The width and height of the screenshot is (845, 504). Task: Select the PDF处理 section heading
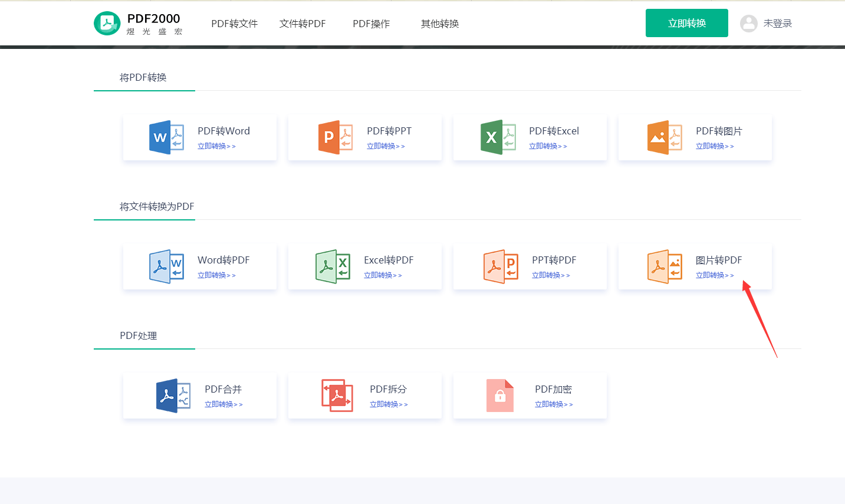[x=138, y=335]
